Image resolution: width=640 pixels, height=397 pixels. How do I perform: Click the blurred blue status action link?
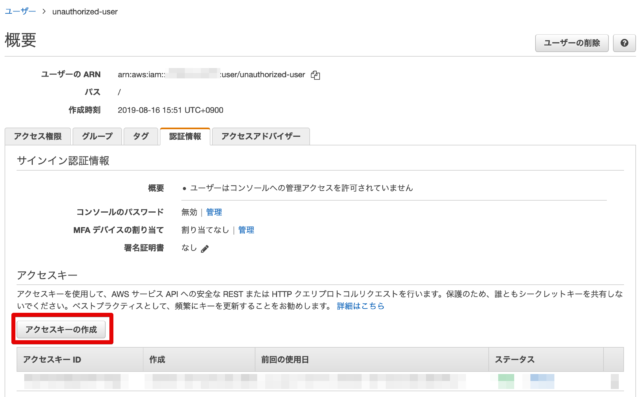pos(542,381)
